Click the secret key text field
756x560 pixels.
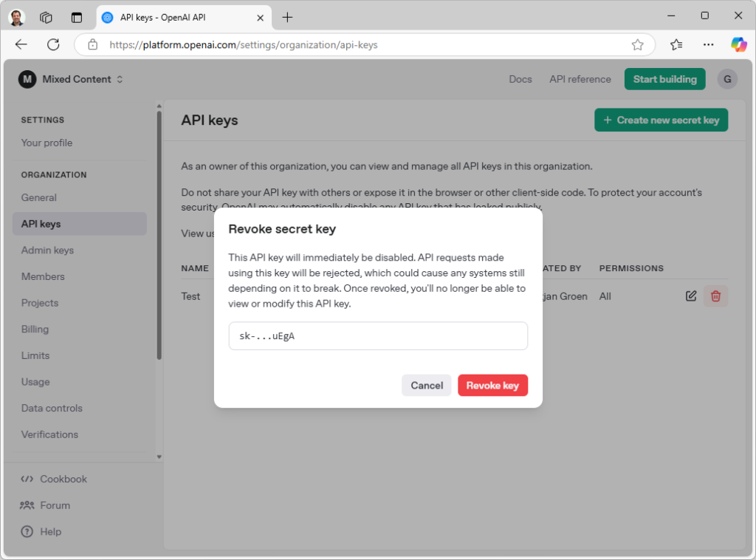[x=378, y=335]
